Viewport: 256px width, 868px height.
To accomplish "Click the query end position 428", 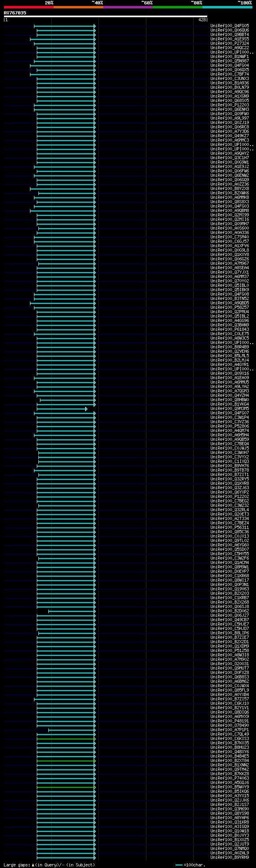I will coord(202,20).
